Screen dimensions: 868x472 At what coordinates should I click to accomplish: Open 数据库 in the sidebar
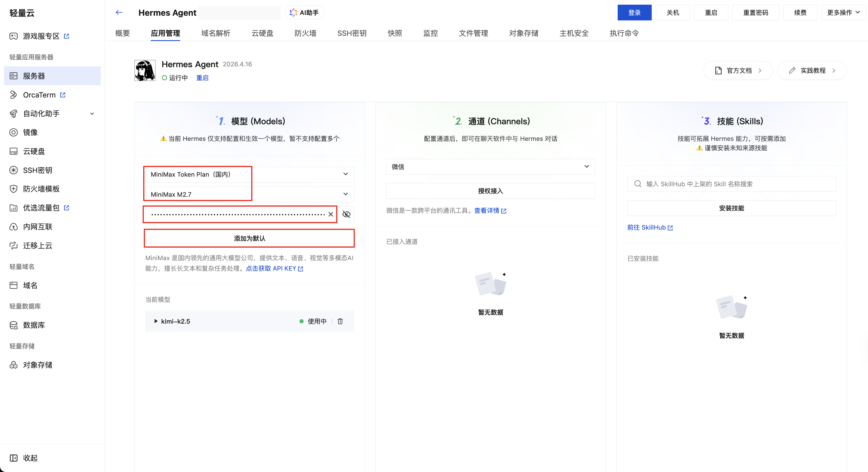coord(34,325)
